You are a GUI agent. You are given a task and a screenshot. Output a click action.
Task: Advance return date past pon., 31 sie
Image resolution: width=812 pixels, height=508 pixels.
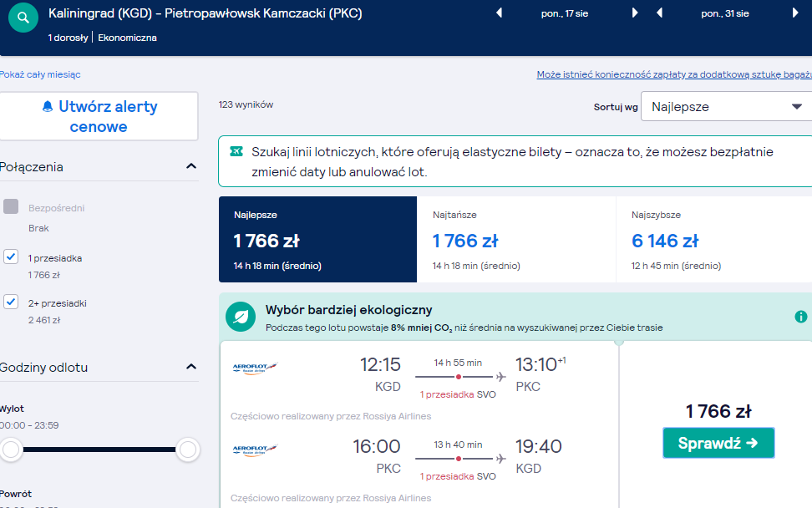795,13
